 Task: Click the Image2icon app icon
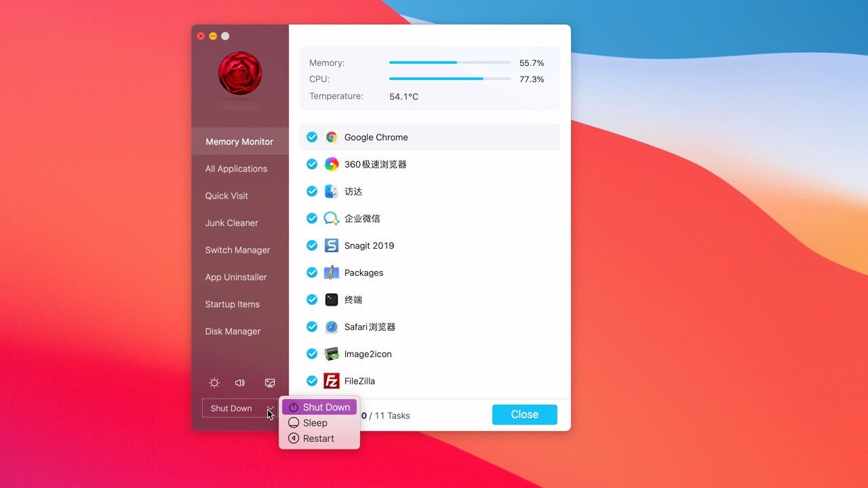(332, 354)
